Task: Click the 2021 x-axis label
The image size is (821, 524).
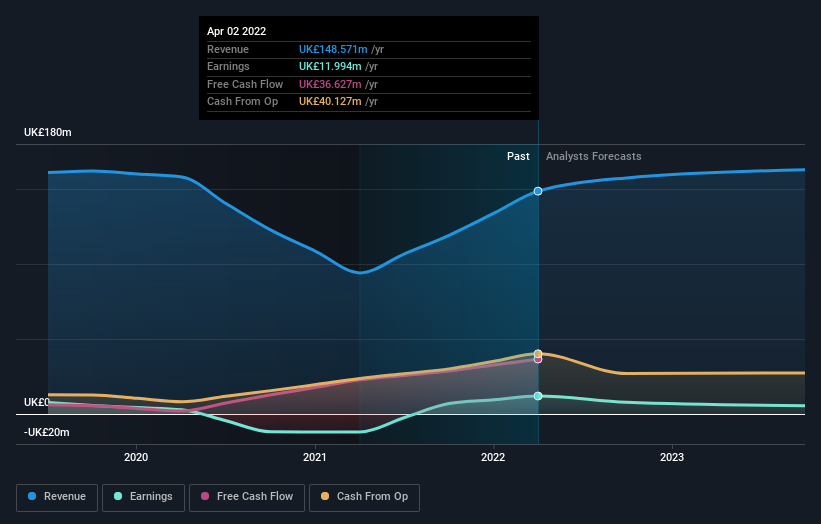Action: (x=315, y=457)
